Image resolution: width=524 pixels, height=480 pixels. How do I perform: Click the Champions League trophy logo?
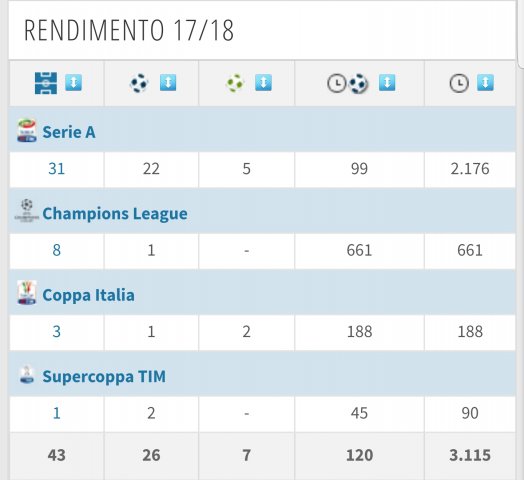(27, 211)
